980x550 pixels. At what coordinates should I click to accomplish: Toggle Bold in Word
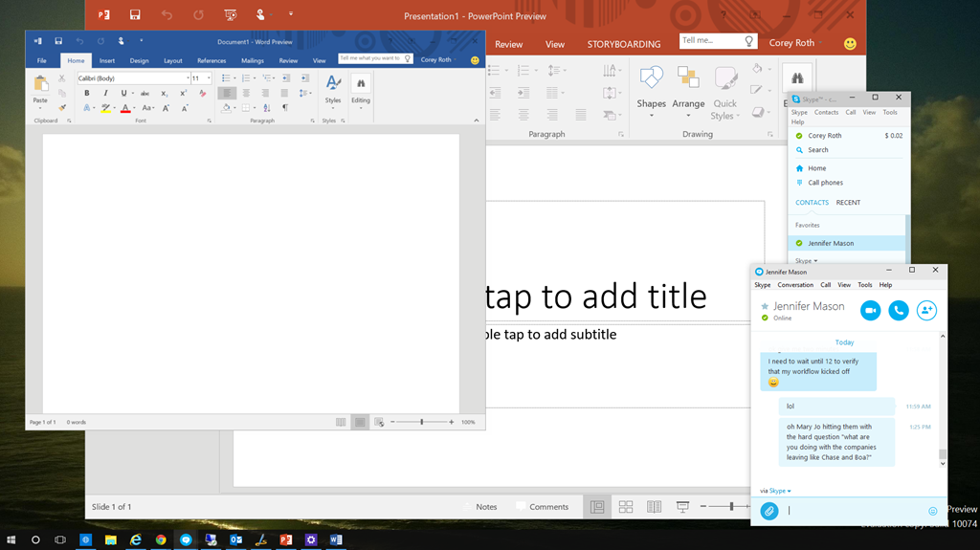click(87, 93)
